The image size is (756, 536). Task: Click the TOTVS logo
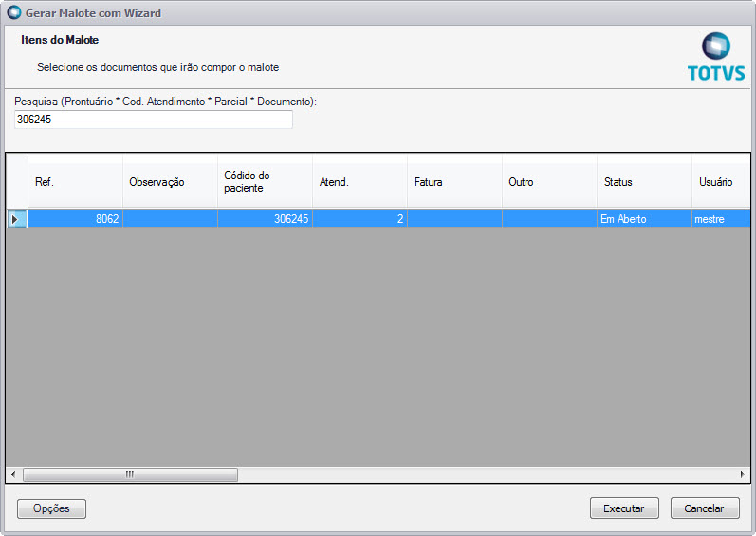716,56
